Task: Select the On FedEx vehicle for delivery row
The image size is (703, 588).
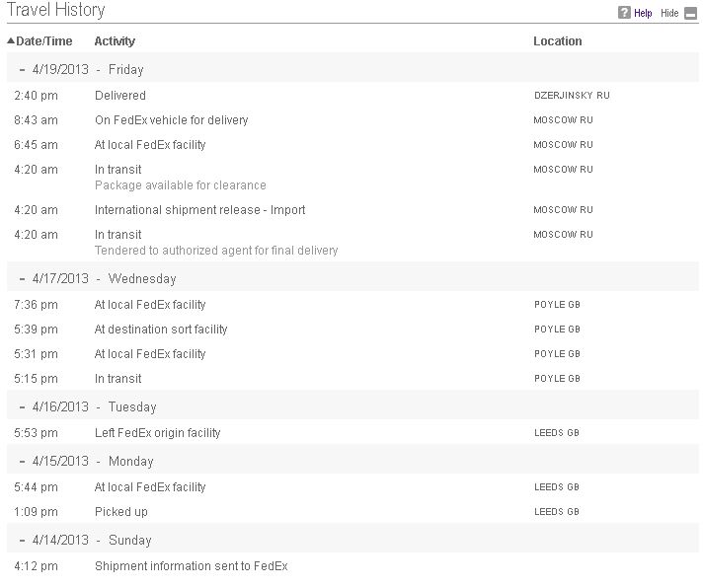Action: [352, 120]
